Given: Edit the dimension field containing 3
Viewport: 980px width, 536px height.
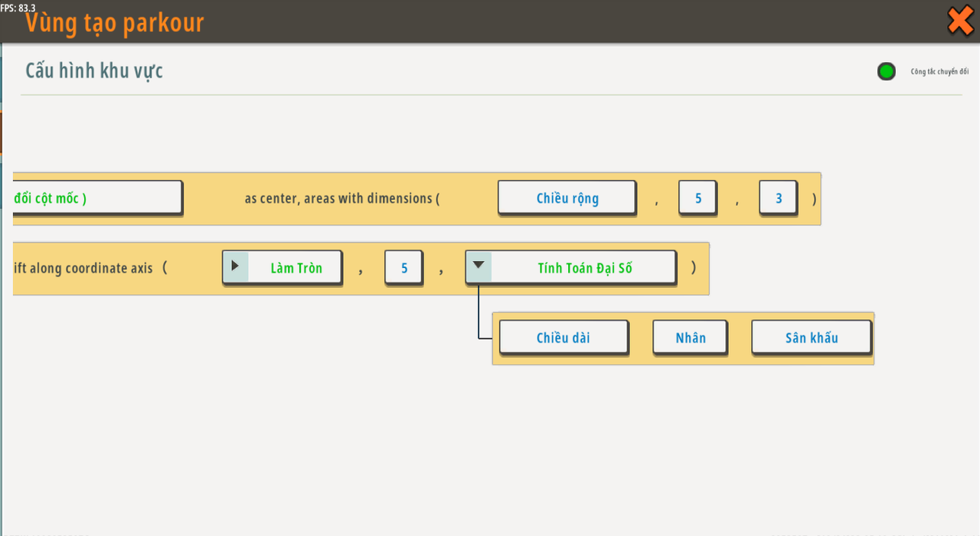Looking at the screenshot, I should click(x=778, y=198).
